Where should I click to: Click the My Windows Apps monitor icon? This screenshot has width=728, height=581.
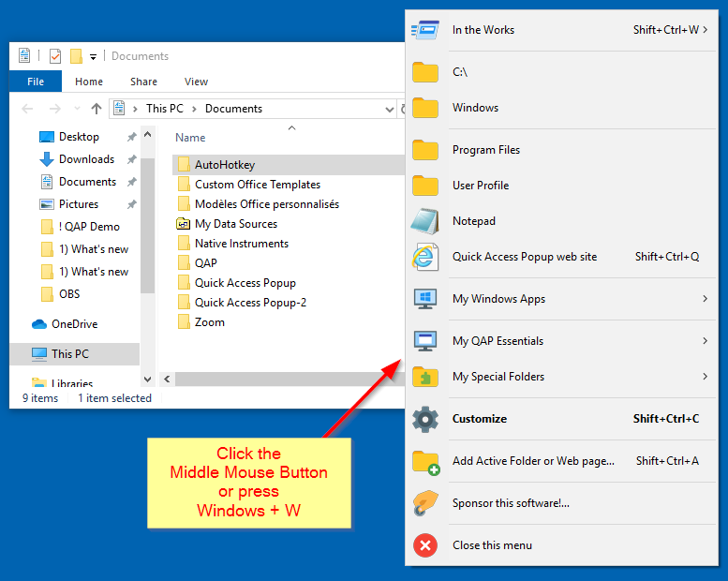424,299
